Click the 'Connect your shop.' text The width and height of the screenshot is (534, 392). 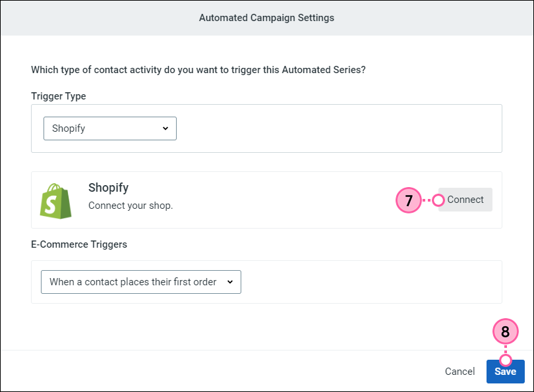(131, 206)
